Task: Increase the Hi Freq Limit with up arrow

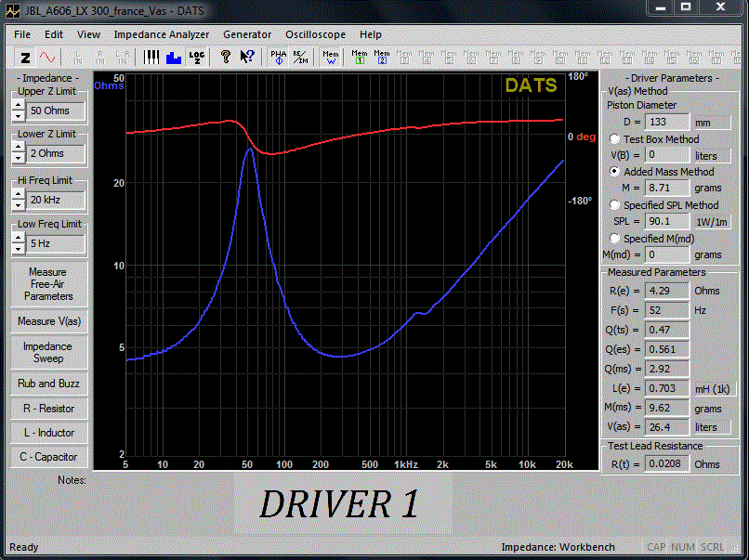Action: tap(19, 194)
